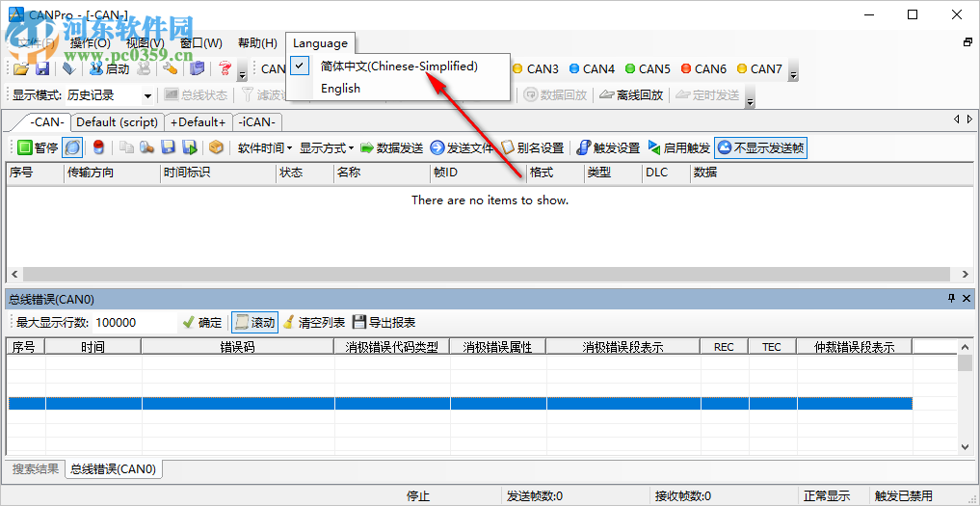Toggle 滚动 auto-scroll button
Viewport: 980px width, 506px height.
pyautogui.click(x=254, y=323)
